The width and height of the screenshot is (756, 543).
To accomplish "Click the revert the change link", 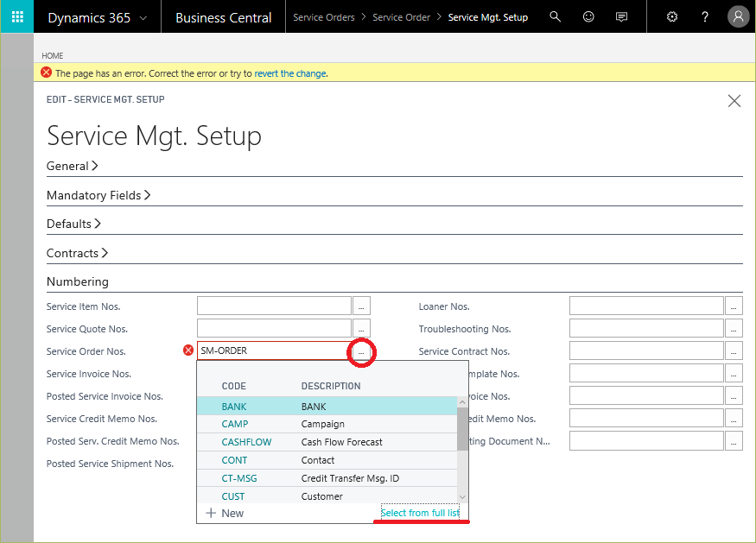I will [x=290, y=73].
